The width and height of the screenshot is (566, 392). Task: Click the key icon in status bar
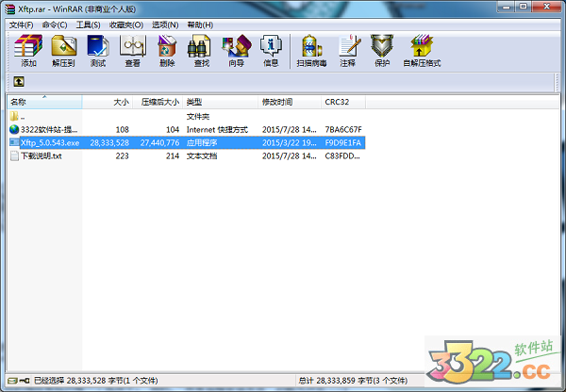(25, 381)
